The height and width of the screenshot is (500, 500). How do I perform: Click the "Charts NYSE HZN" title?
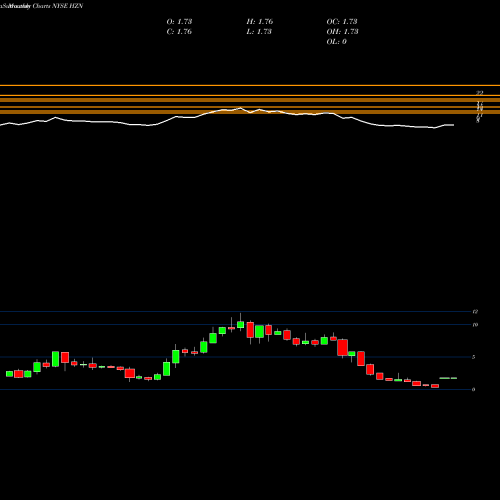(58, 6)
